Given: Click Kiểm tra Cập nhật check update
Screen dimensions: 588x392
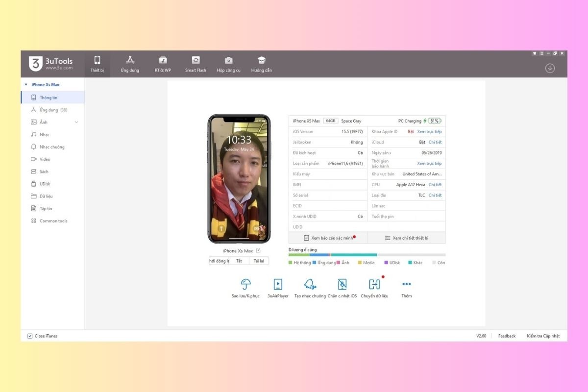Looking at the screenshot, I should click(x=543, y=336).
